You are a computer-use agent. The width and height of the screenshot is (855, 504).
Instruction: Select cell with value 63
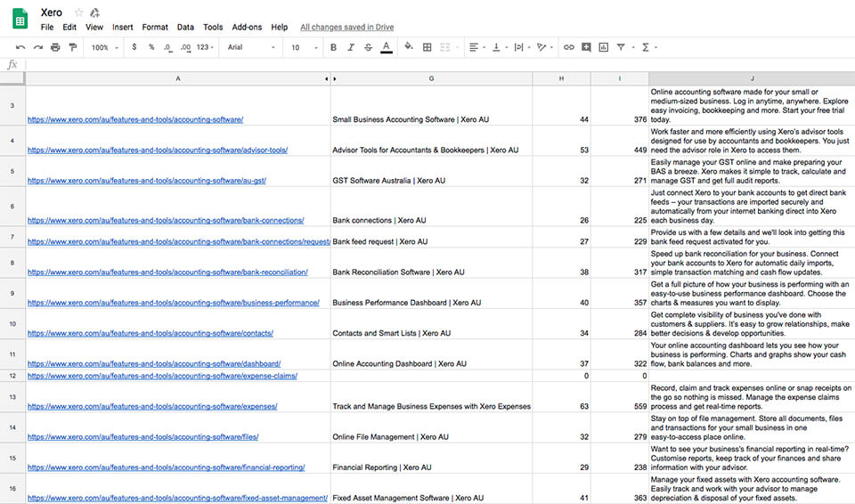click(x=562, y=397)
